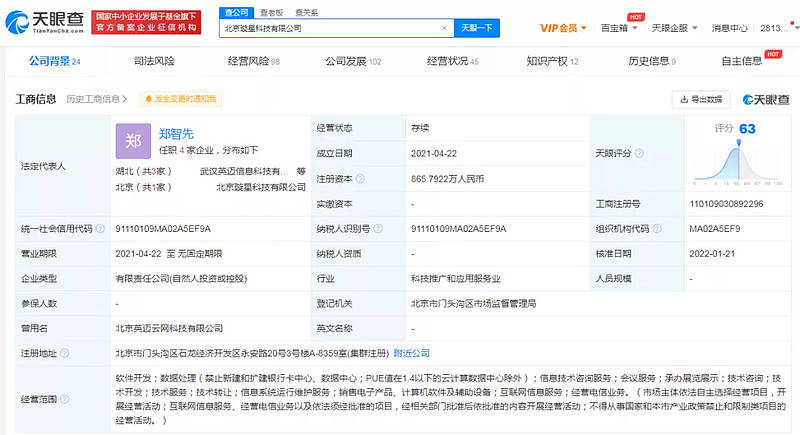Click the bell icon for 发生变更时通知我

(148, 99)
